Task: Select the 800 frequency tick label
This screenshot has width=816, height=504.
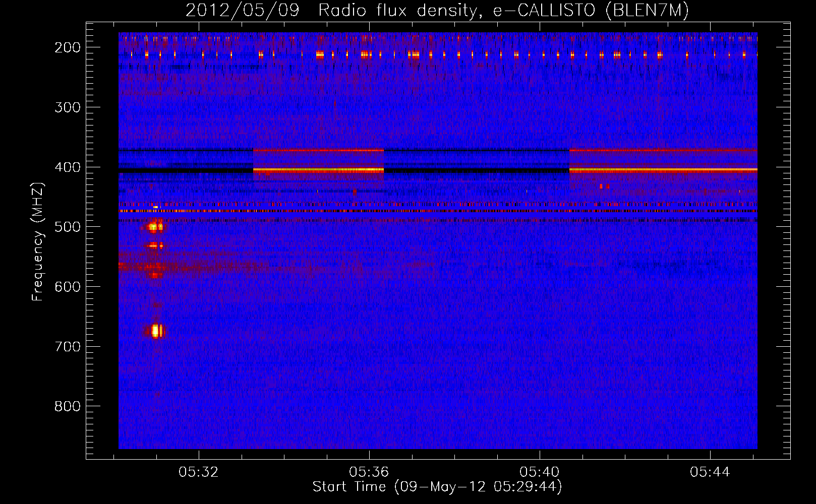Action: point(68,406)
